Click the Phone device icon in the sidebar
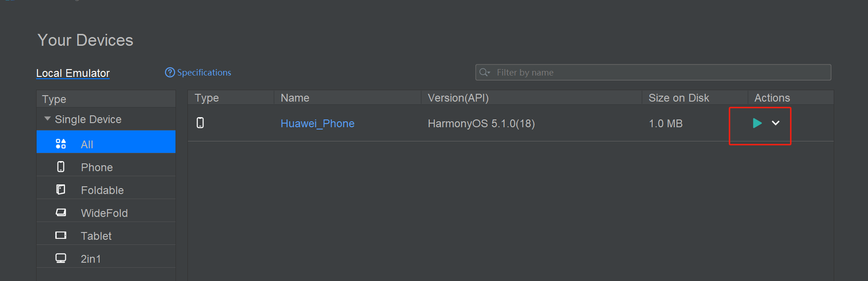Screen dimensions: 868x281 coord(61,167)
